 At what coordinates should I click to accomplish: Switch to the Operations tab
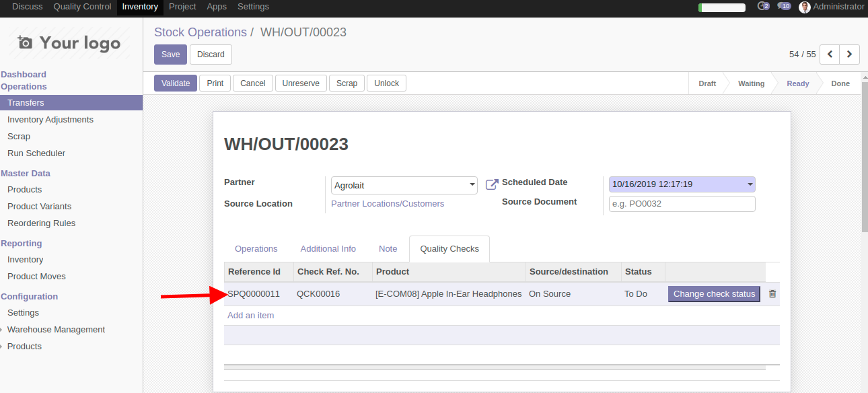pyautogui.click(x=256, y=249)
